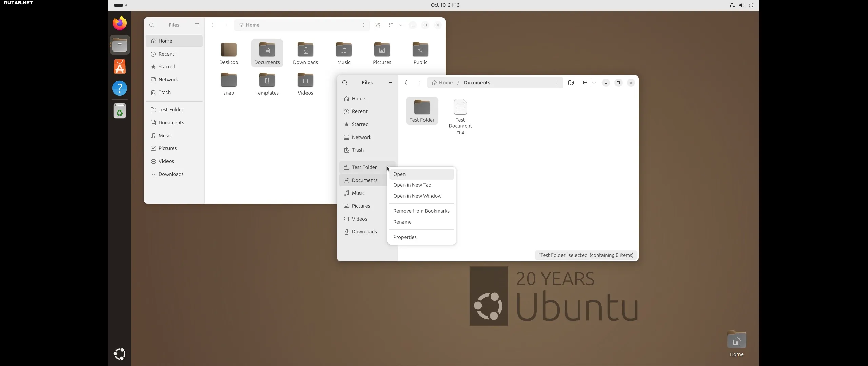The height and width of the screenshot is (366, 868).
Task: Toggle list view in the Home window
Action: (x=391, y=25)
